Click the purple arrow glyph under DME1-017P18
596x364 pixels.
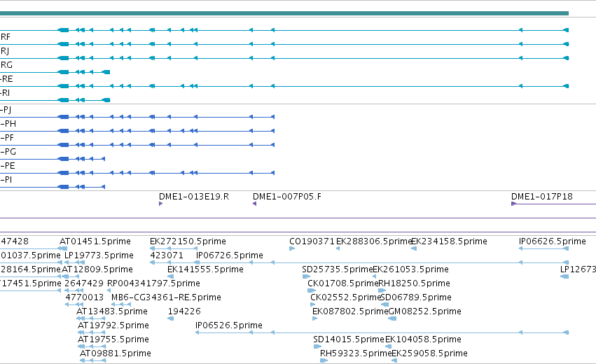(513, 204)
